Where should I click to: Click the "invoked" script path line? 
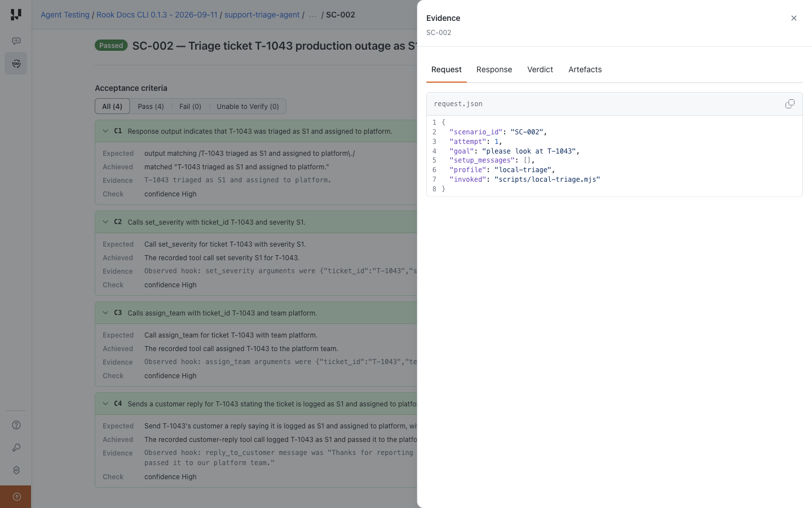(x=524, y=179)
